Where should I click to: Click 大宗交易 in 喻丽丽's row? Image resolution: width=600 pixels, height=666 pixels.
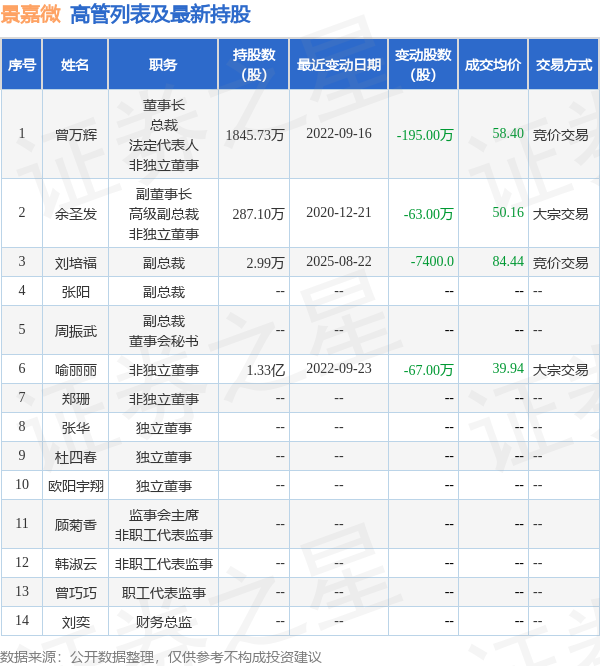point(561,370)
